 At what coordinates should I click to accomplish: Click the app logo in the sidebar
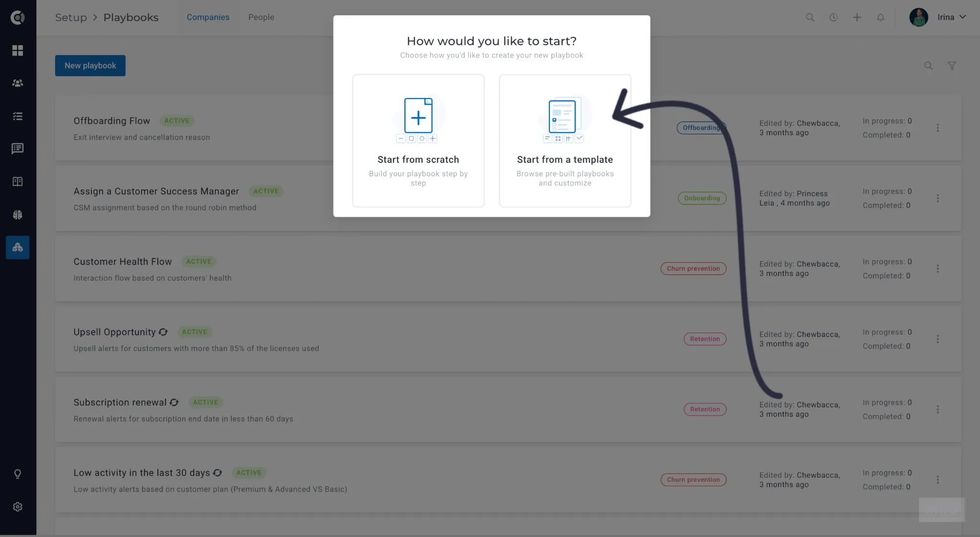click(18, 18)
